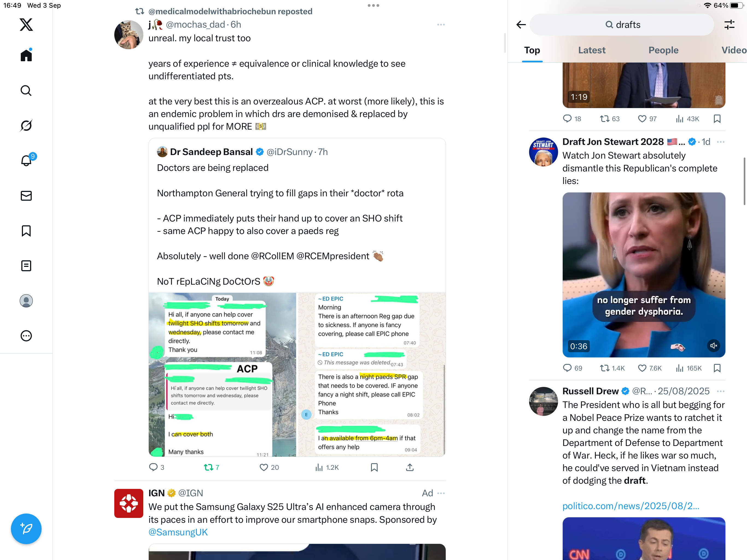The height and width of the screenshot is (560, 747).
Task: Share the mochas_dad post
Action: tap(410, 468)
